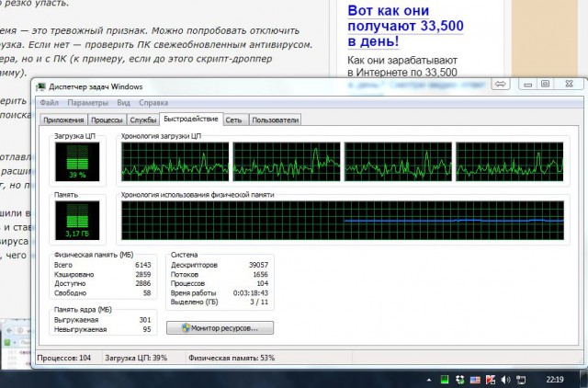
Task: Click status bar entry 'Процессов: 104'
Action: [x=63, y=358]
